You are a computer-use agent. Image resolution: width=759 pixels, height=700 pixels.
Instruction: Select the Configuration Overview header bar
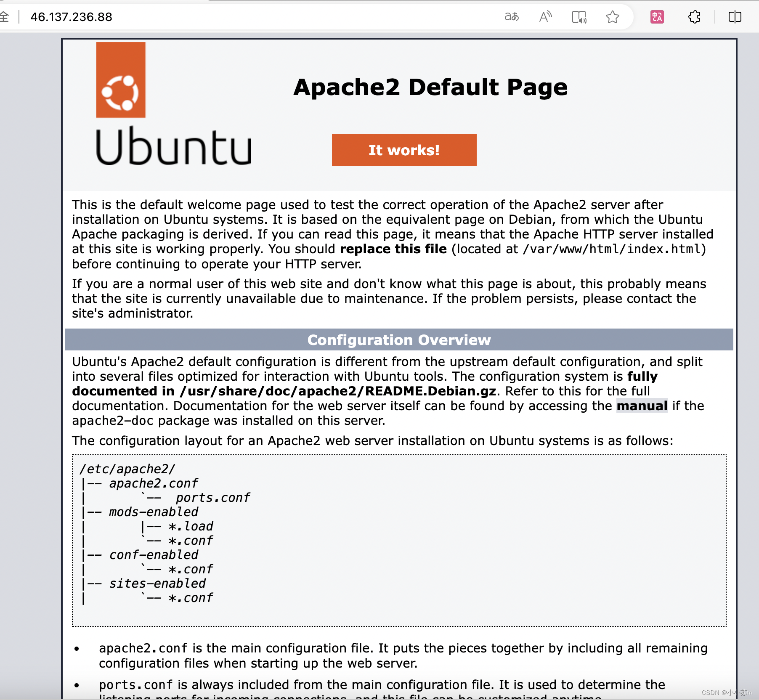[x=399, y=339]
